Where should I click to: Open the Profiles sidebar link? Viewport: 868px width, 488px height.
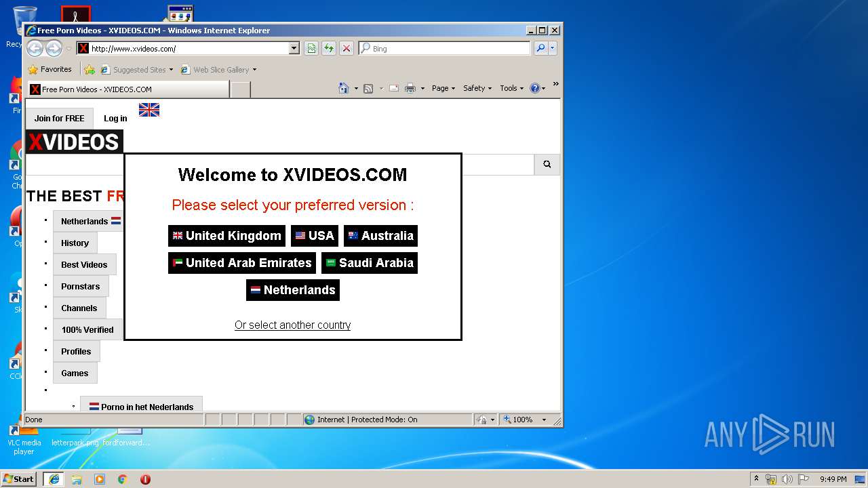pos(76,351)
